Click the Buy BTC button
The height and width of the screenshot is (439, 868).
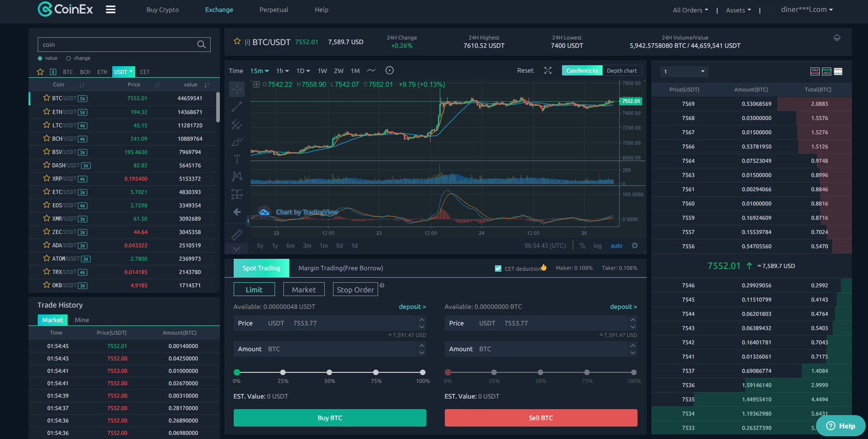tap(330, 418)
